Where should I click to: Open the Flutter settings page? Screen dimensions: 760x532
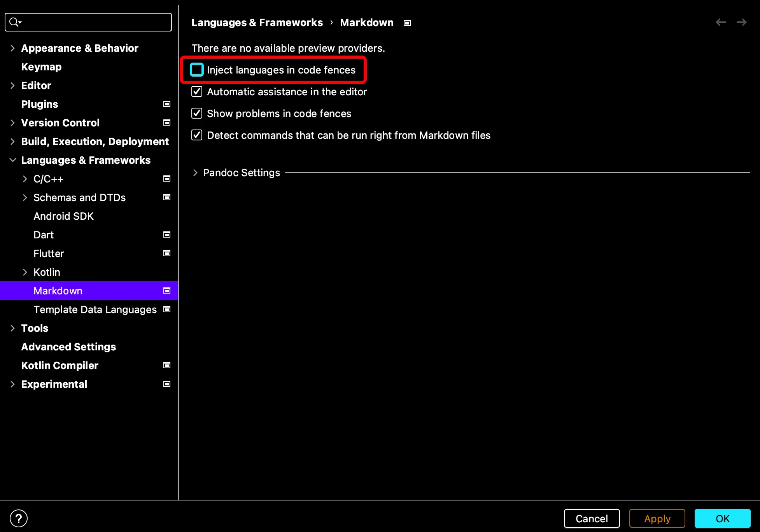click(x=49, y=254)
